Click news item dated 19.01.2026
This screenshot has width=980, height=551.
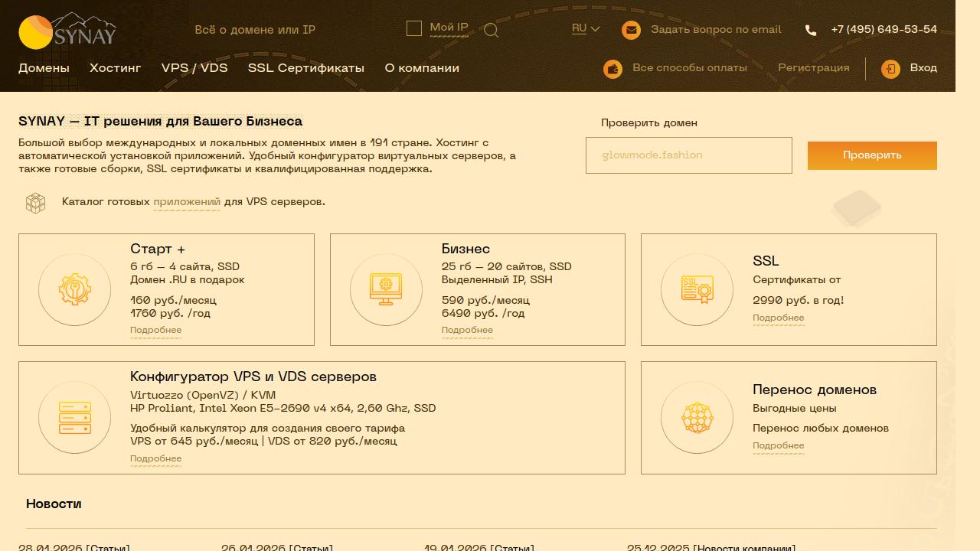[480, 547]
